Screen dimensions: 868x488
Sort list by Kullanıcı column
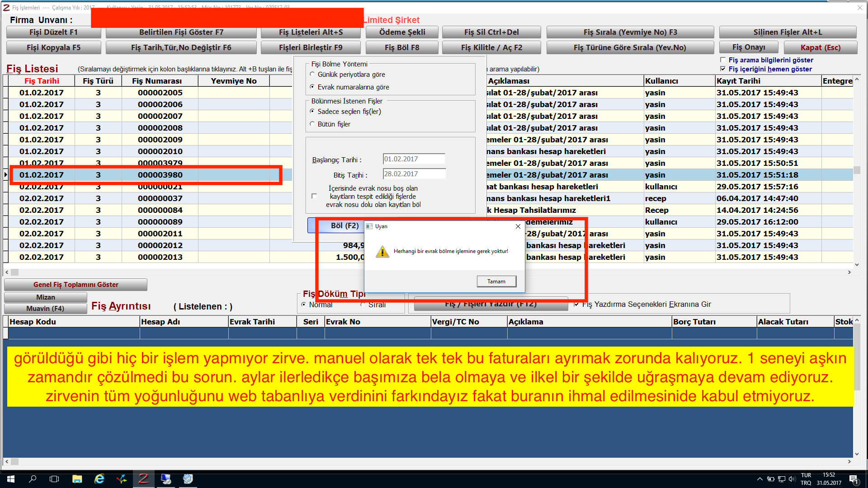point(679,81)
